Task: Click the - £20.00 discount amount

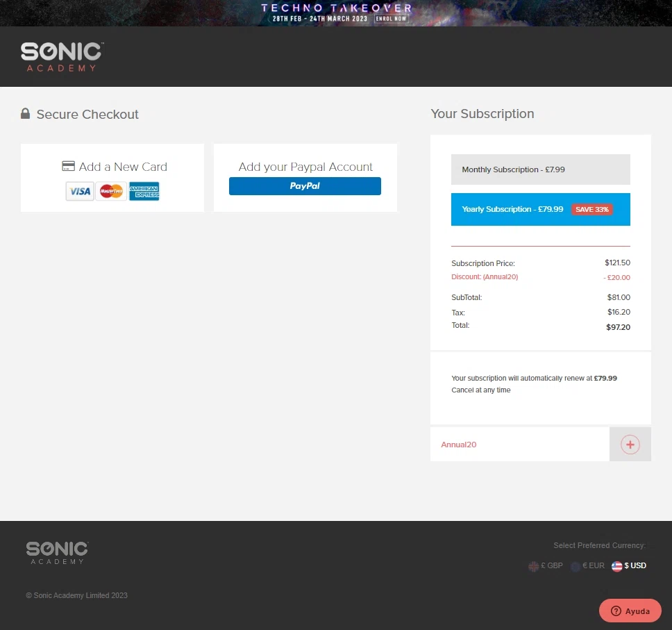Action: pos(616,277)
